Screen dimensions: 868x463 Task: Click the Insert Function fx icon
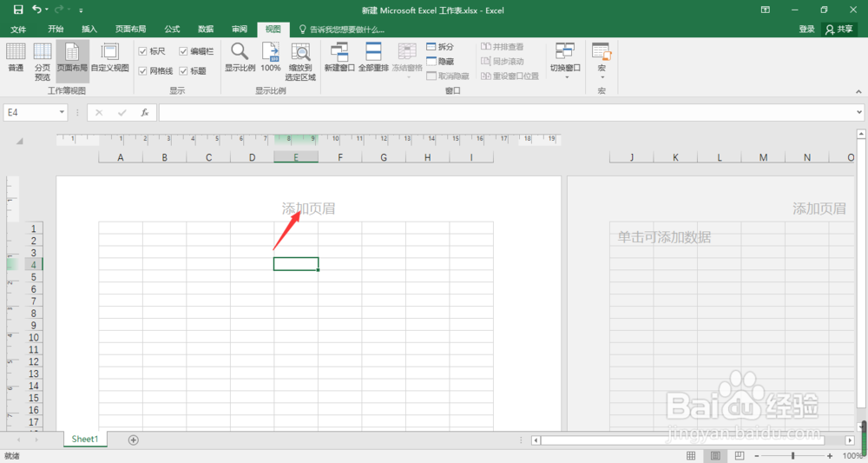pos(144,112)
